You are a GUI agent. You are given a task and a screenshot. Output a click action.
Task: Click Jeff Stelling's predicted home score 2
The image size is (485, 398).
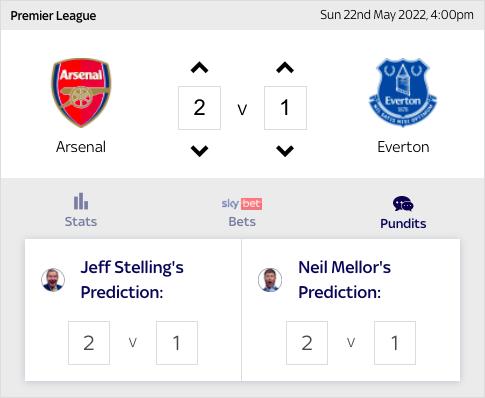click(89, 343)
